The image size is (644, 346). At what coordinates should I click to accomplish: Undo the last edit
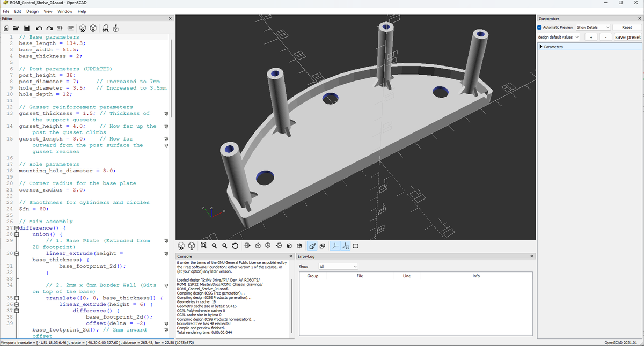click(x=40, y=28)
